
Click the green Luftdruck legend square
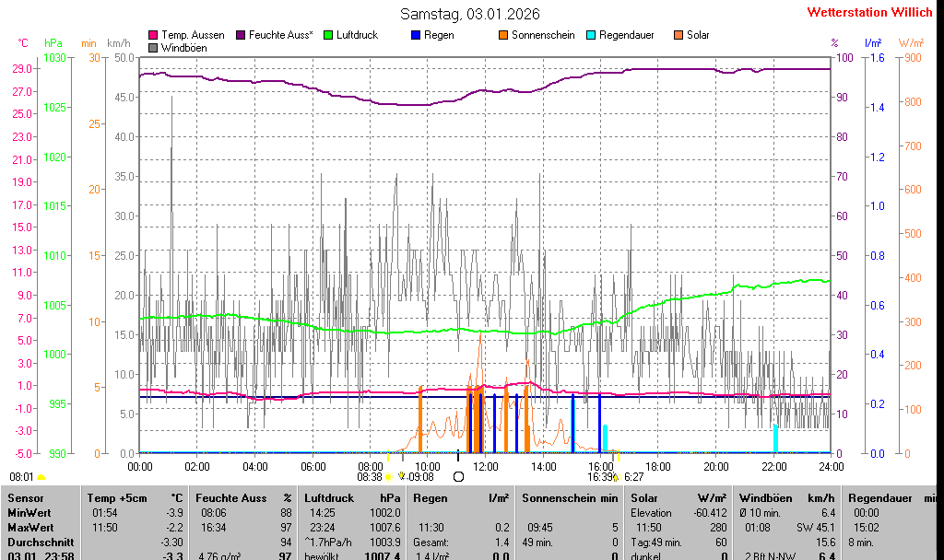click(x=329, y=35)
